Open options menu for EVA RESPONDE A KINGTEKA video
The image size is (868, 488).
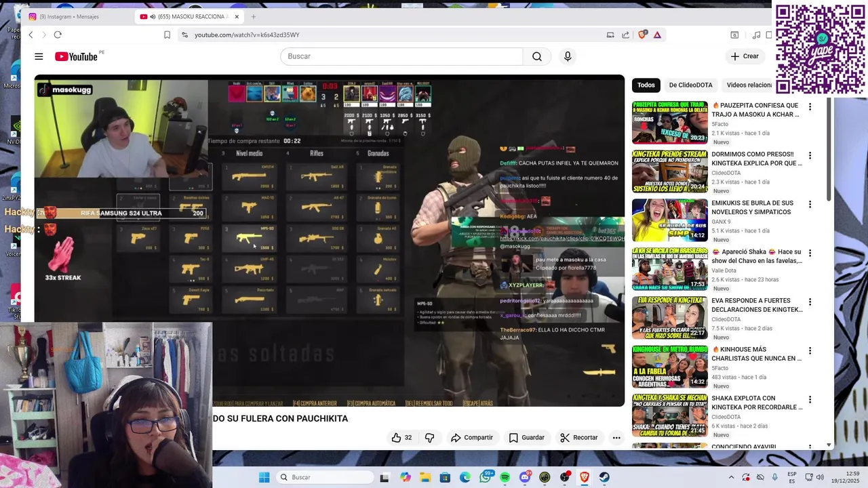tap(810, 302)
